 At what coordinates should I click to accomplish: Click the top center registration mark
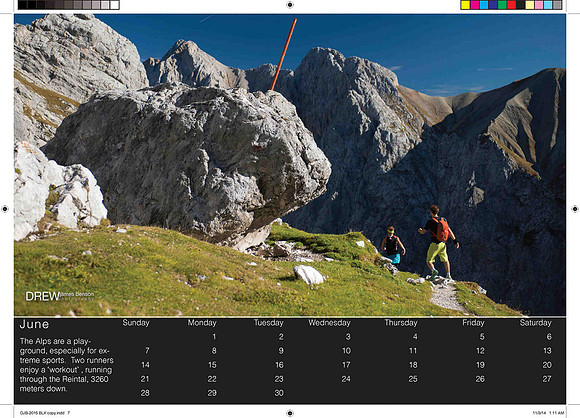[290, 5]
